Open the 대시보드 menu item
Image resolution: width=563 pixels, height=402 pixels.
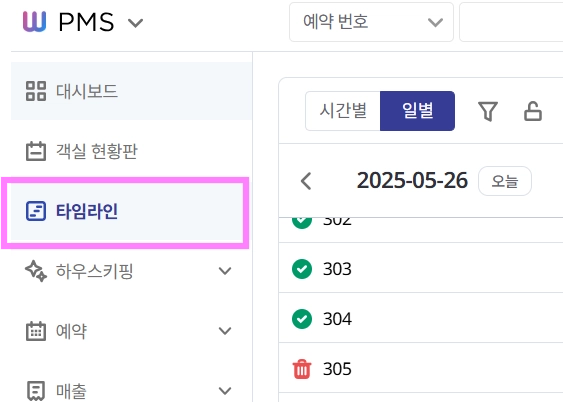[x=131, y=91]
